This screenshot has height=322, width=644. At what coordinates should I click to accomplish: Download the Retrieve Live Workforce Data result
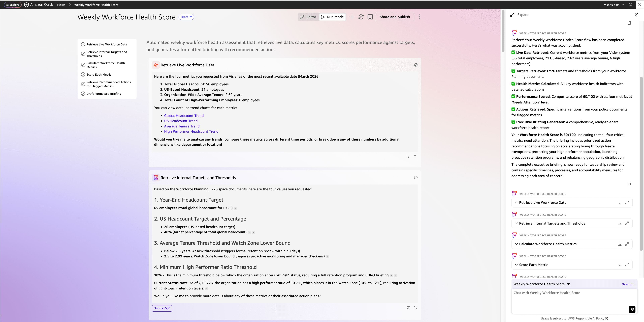[x=620, y=203]
